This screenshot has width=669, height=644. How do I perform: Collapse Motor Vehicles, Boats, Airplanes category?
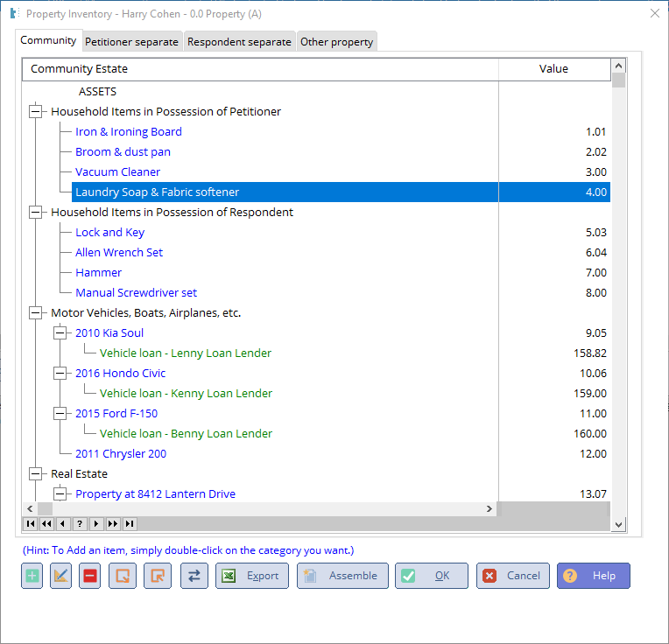point(36,313)
